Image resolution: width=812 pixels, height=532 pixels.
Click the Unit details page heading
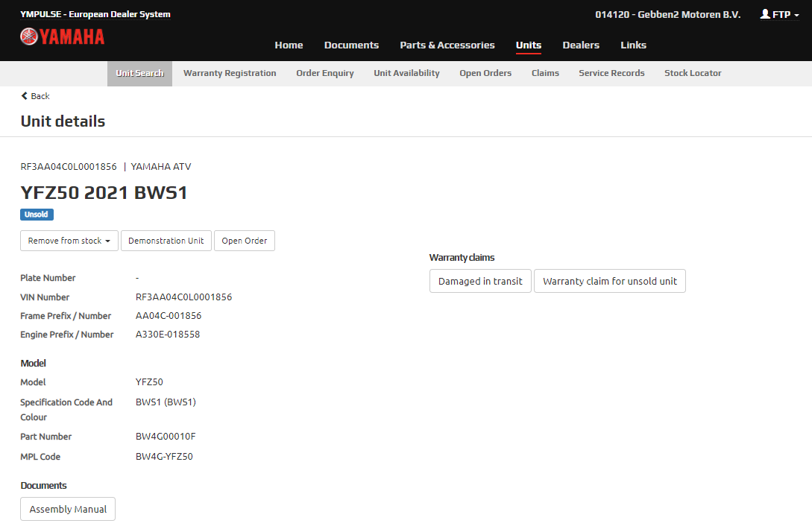point(63,121)
